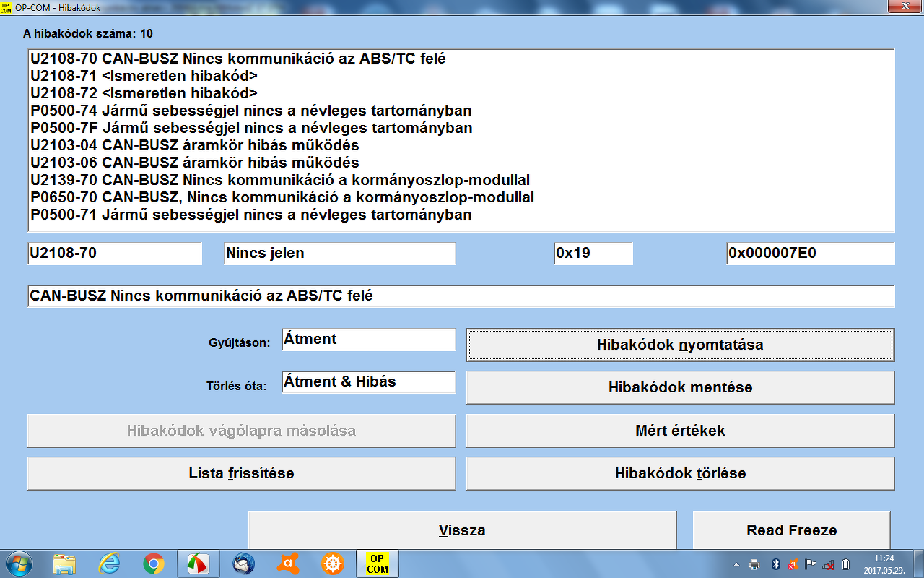Open the Bluetooth tray icon
924x578 pixels.
776,564
